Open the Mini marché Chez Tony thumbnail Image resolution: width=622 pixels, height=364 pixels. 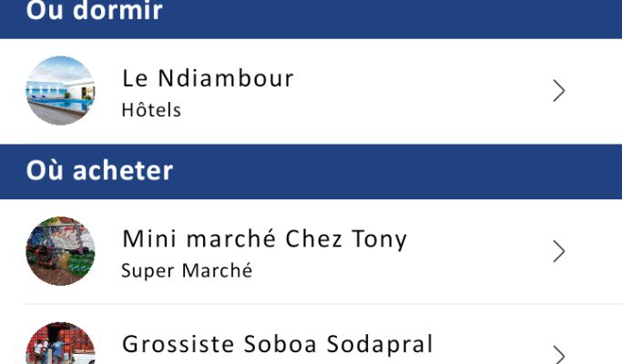pyautogui.click(x=60, y=251)
